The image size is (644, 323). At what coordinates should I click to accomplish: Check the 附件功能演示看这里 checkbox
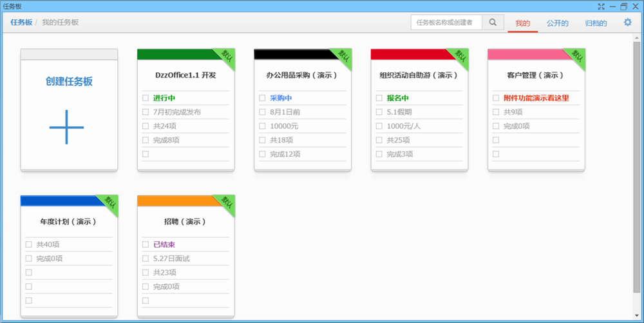click(x=496, y=98)
